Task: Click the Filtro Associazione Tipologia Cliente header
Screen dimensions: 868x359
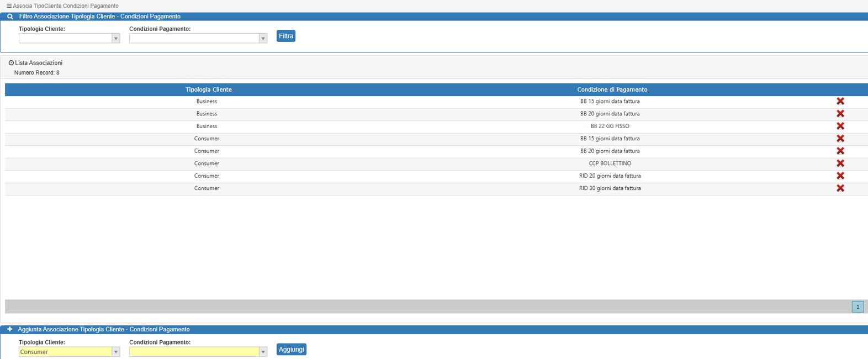Action: coord(100,17)
